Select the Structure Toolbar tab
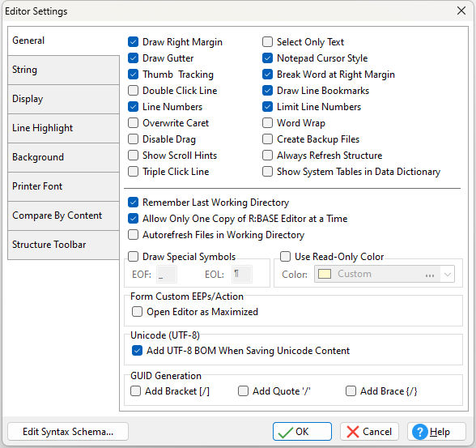The height and width of the screenshot is (448, 476). coord(63,245)
